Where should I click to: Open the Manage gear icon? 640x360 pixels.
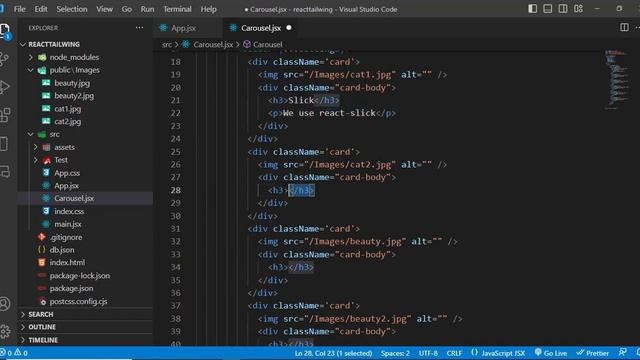[4, 331]
